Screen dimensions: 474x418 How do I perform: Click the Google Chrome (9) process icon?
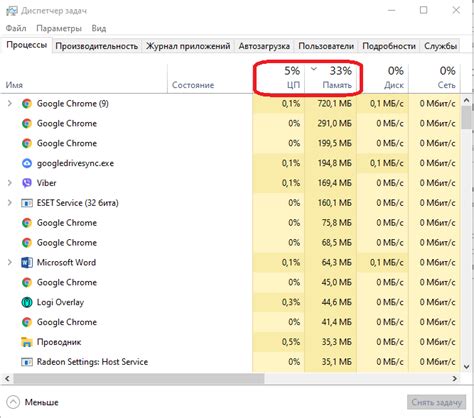(x=27, y=104)
